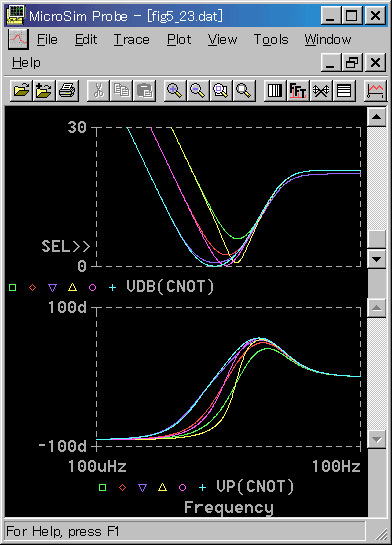Open the Plot menu
This screenshot has height=545, width=392.
coord(179,39)
